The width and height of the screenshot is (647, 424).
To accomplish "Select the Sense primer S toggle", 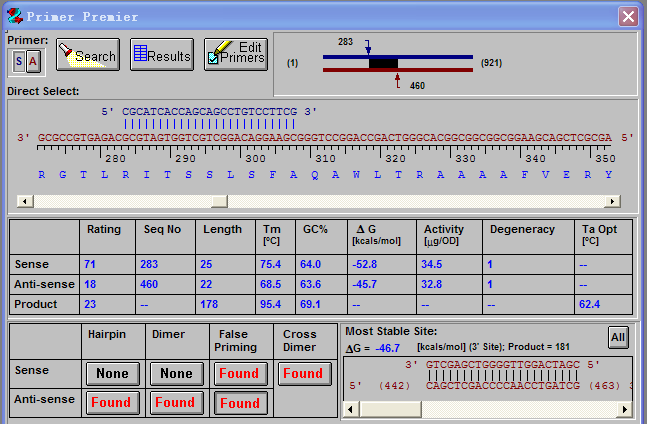I will [20, 62].
